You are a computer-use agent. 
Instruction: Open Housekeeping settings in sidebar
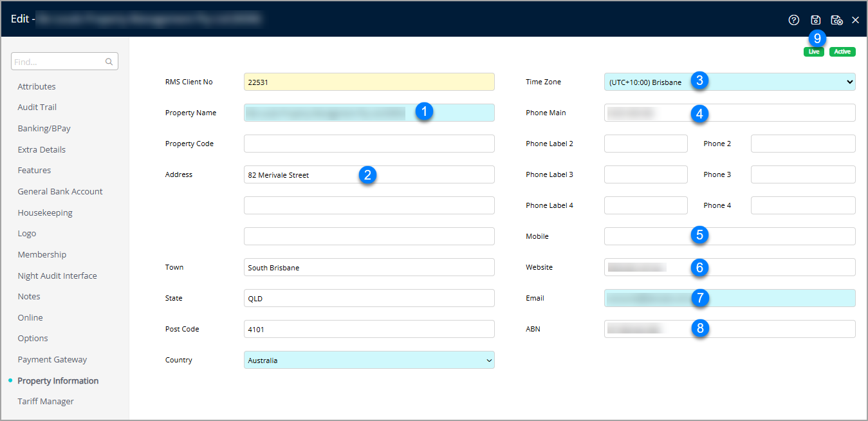click(x=45, y=212)
